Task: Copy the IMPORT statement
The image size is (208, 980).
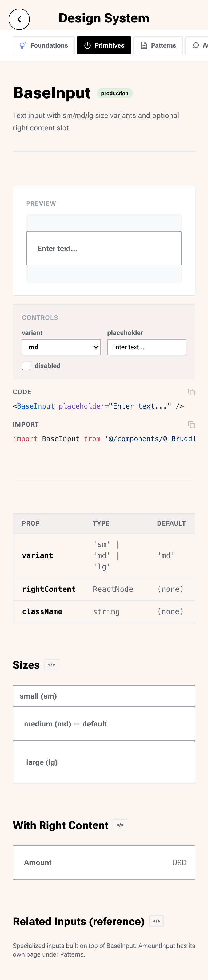Action: 191,425
